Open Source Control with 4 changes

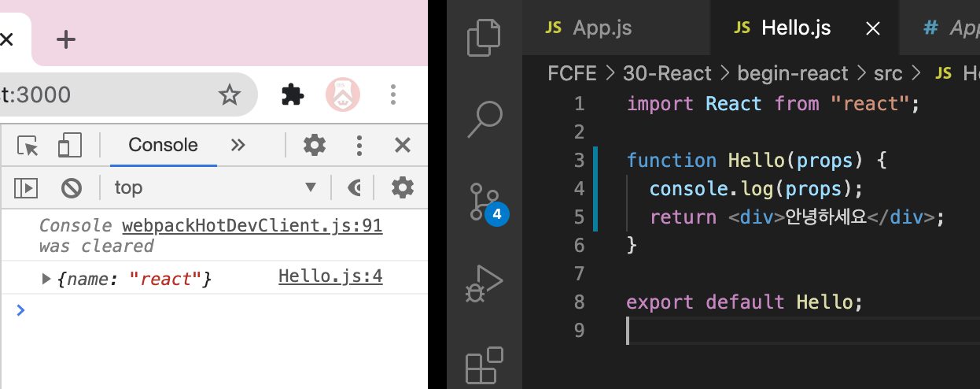pos(484,202)
